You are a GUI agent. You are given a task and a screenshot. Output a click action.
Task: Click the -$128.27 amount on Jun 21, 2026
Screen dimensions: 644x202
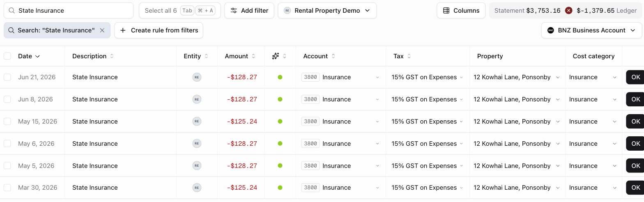coord(242,77)
